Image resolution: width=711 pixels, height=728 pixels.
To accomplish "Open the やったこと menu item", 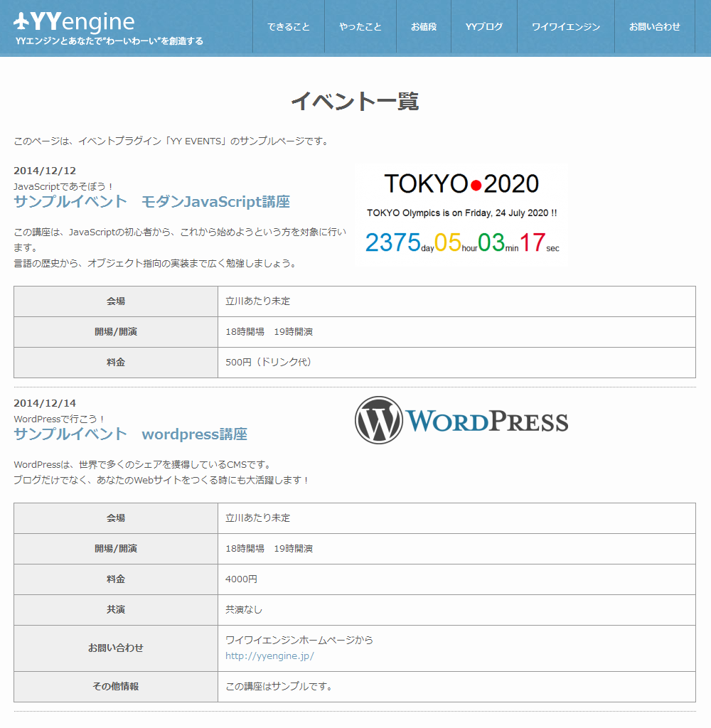I will click(360, 27).
